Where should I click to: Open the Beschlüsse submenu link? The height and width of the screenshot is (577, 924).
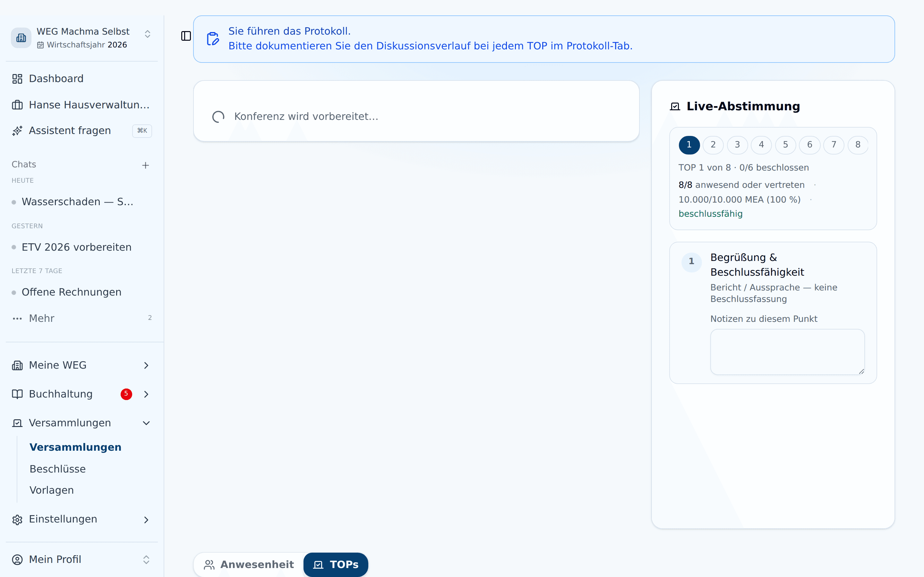[58, 469]
